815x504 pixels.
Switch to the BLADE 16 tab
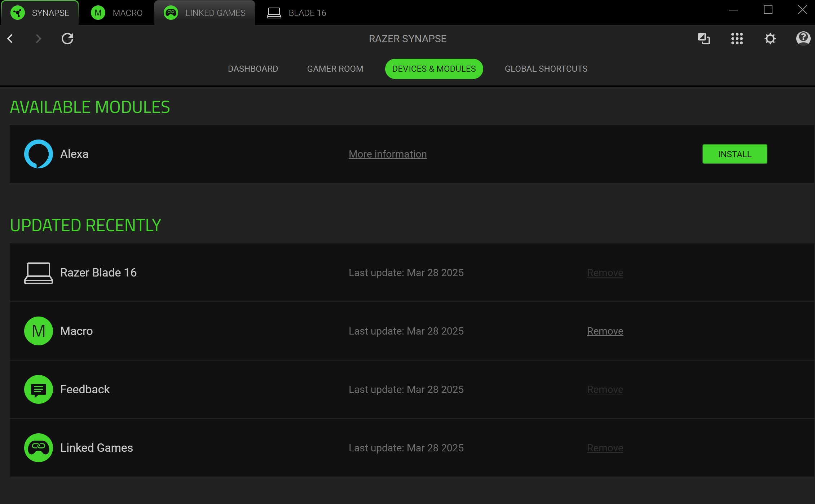pyautogui.click(x=296, y=13)
